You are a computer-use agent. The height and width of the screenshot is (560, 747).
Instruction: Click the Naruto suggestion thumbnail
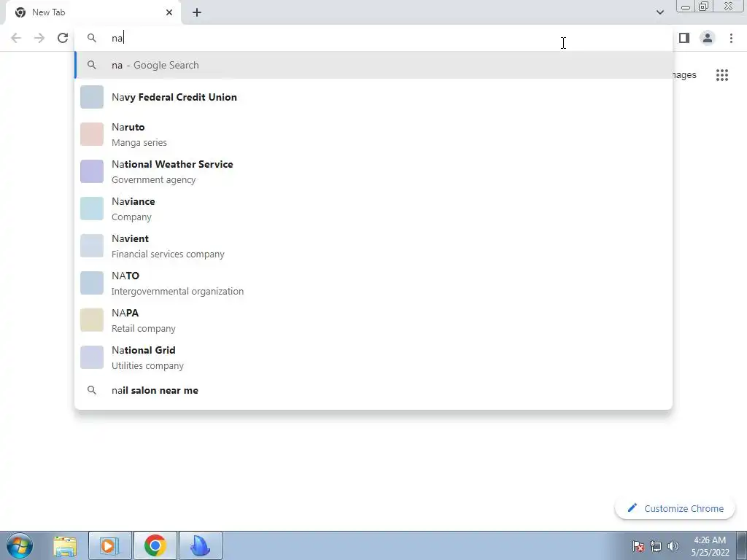[x=92, y=134]
